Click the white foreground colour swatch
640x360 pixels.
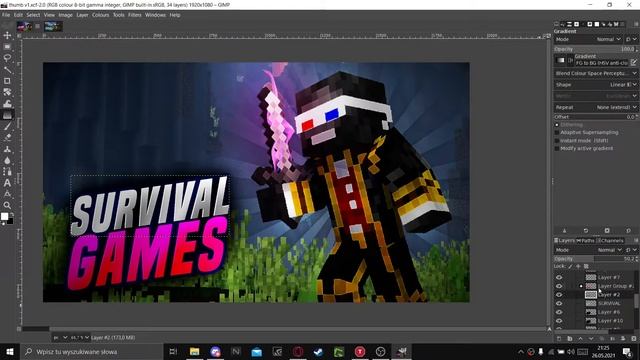pos(4,217)
